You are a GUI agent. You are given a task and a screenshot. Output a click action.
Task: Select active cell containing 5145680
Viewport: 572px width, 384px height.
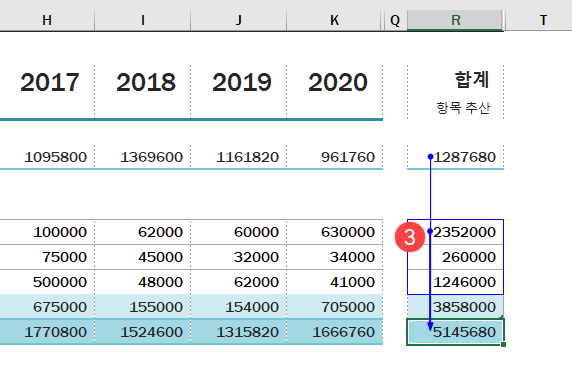click(455, 332)
